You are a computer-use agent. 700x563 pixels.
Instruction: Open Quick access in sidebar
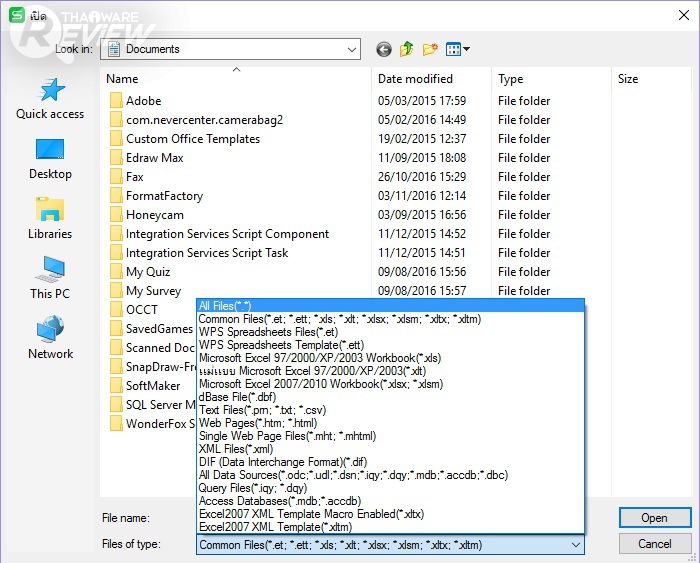click(x=50, y=99)
